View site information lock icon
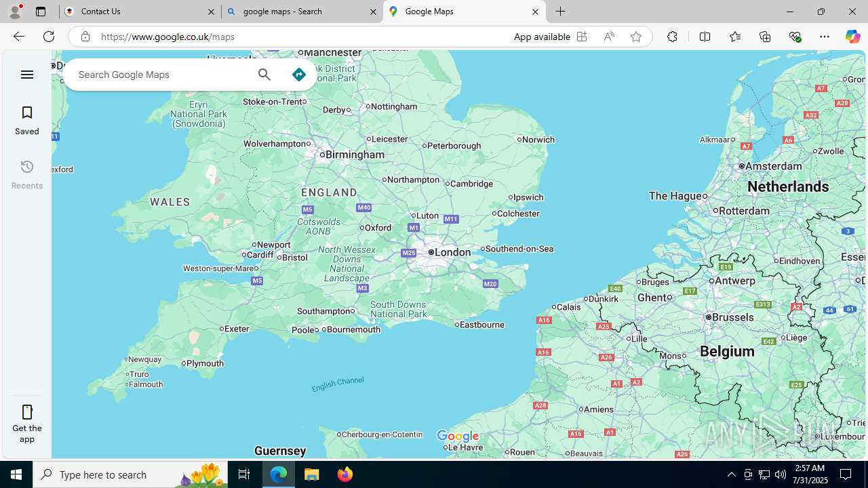The width and height of the screenshot is (868, 488). [85, 37]
